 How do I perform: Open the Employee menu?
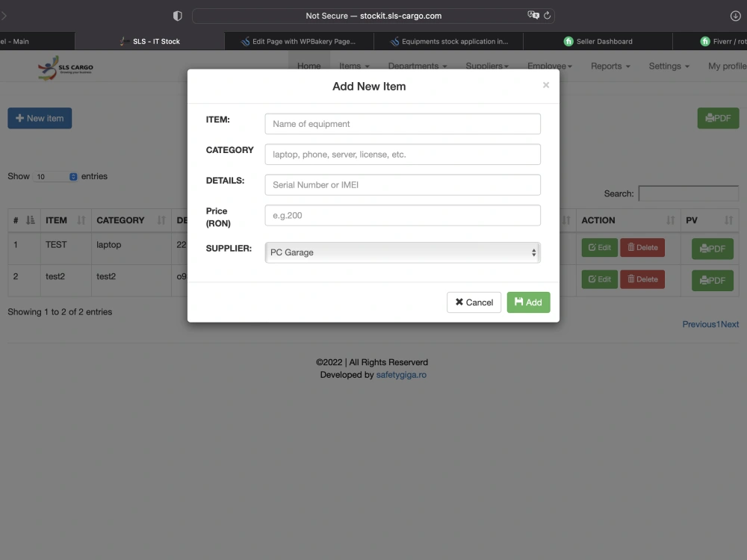549,66
